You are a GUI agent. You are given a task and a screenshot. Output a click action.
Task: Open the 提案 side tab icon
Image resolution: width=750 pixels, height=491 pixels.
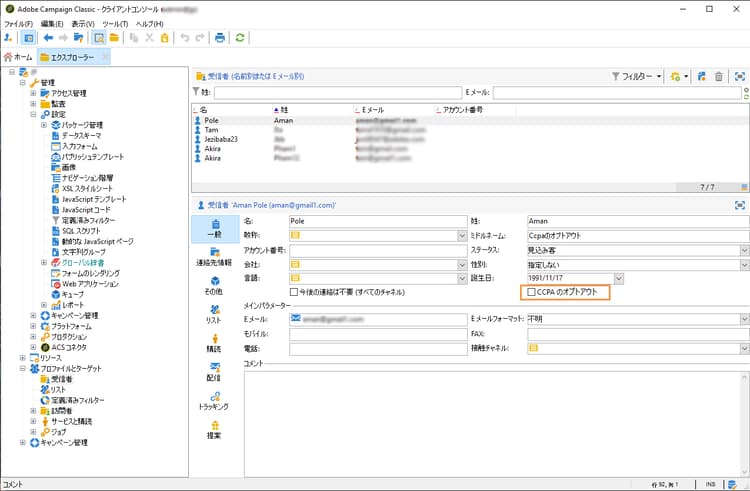(x=214, y=430)
